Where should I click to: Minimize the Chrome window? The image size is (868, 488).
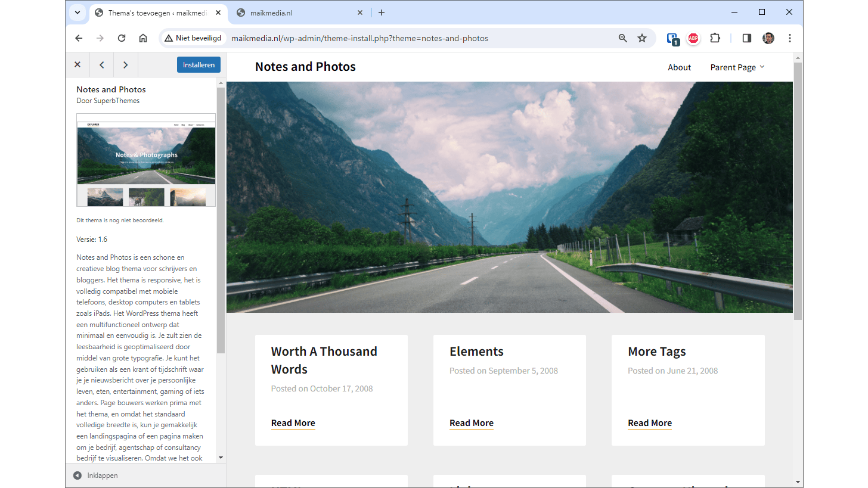click(x=734, y=12)
